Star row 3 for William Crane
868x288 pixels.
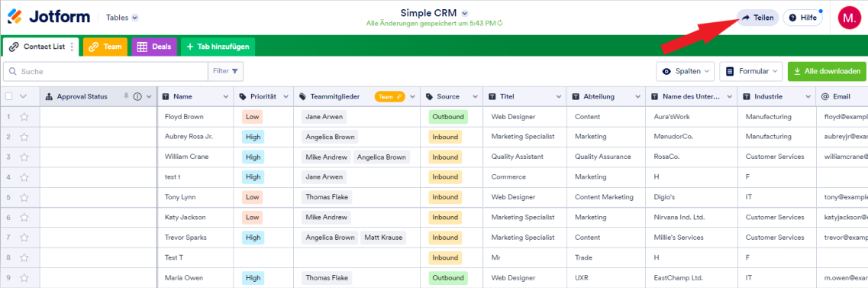point(24,157)
